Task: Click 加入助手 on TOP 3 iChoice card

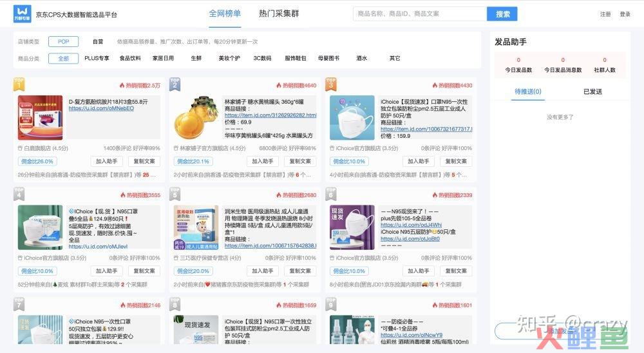Action: coord(419,162)
